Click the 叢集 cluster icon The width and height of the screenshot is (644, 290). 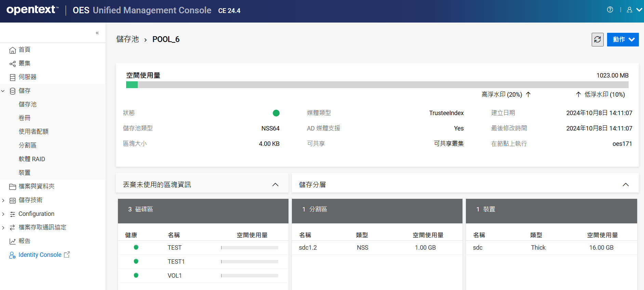point(13,64)
